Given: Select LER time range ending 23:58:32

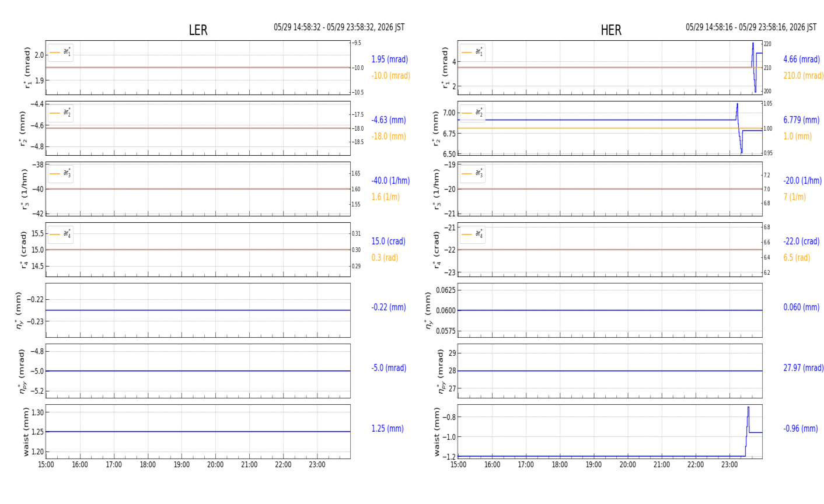Looking at the screenshot, I should pyautogui.click(x=339, y=27).
